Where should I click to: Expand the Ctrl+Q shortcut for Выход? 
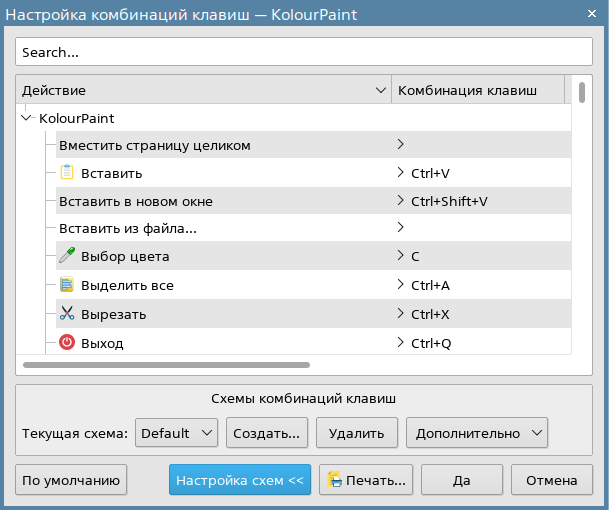pyautogui.click(x=401, y=343)
